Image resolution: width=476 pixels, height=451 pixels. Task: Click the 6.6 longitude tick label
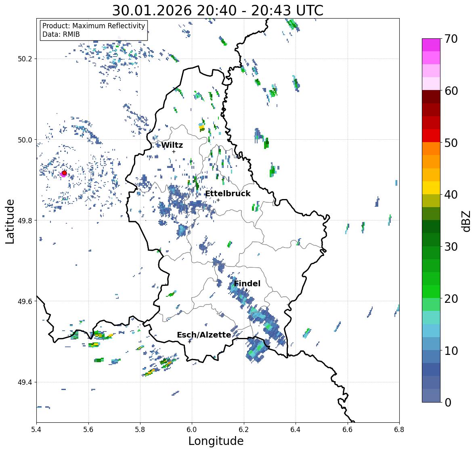tap(348, 430)
